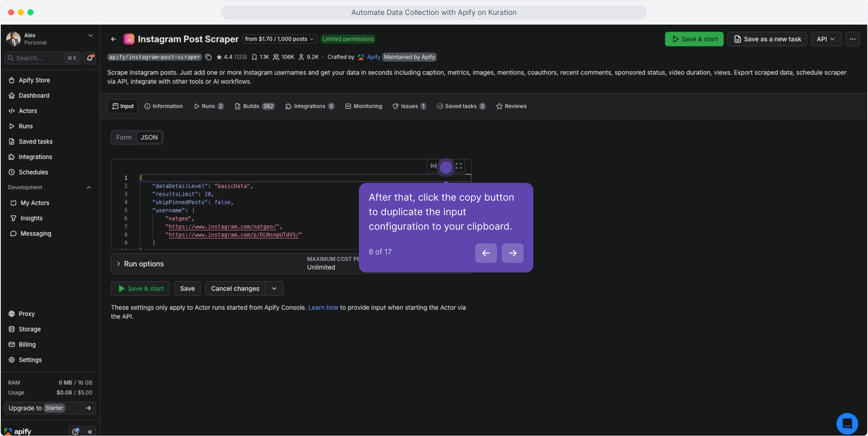868x436 pixels.
Task: Click the back arrow beside Instagram Post Scraper
Action: point(113,39)
